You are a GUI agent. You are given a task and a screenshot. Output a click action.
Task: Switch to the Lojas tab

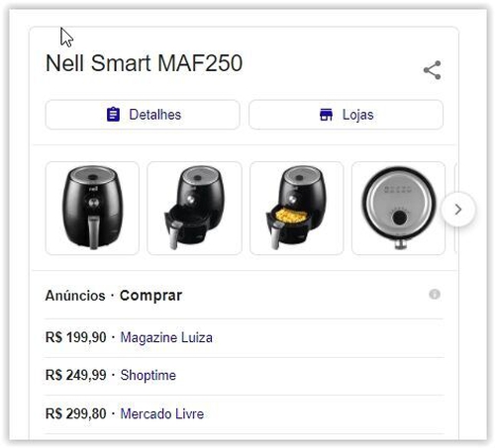coord(346,115)
